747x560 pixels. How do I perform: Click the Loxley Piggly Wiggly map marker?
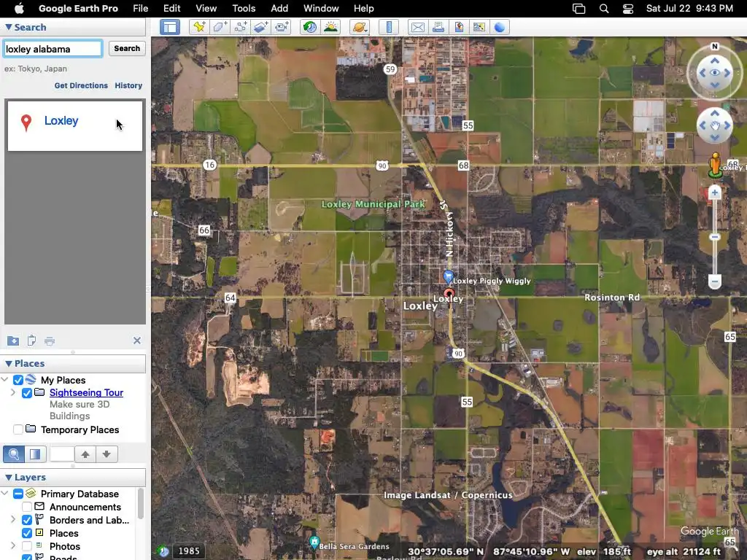[x=448, y=276]
